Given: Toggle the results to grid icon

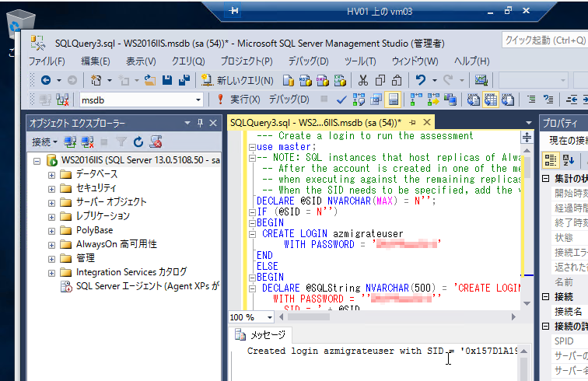Looking at the screenshot, I should 491,100.
